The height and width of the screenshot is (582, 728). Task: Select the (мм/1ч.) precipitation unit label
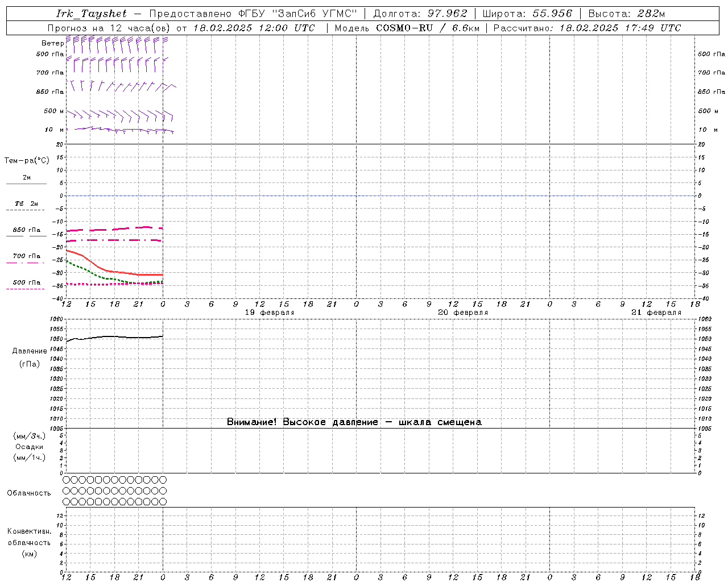pyautogui.click(x=30, y=458)
